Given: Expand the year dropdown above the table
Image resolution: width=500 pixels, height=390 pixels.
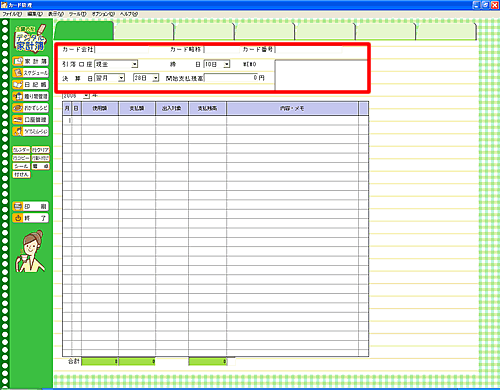Looking at the screenshot, I should (x=86, y=96).
